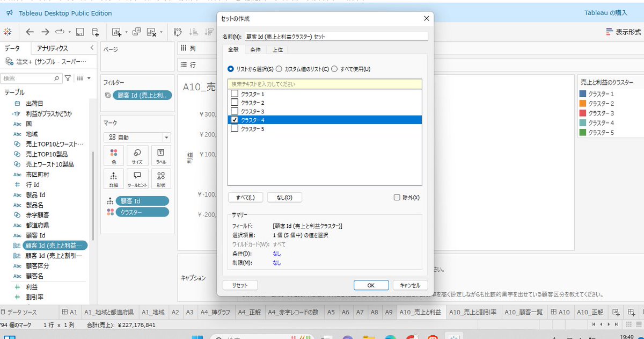This screenshot has width=644, height=339.
Task: Enable the 除外(X) exclude checkbox
Action: (x=397, y=197)
